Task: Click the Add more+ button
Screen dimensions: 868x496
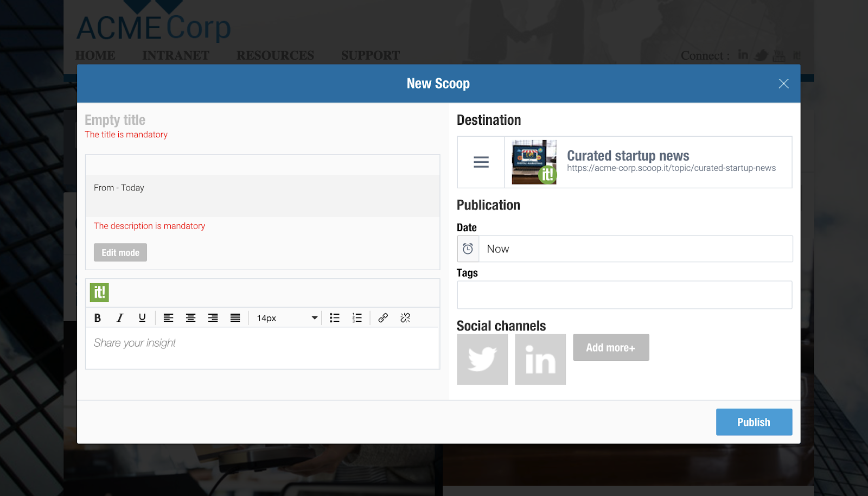Action: point(611,347)
